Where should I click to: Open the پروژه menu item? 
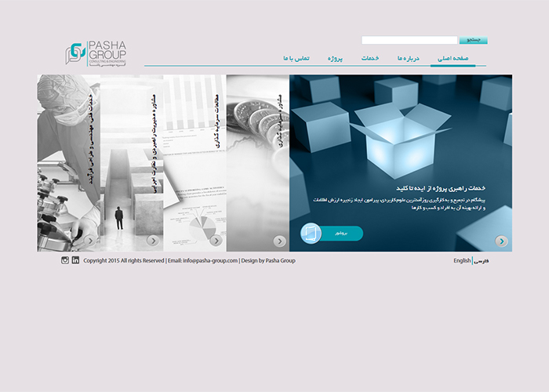click(x=335, y=59)
